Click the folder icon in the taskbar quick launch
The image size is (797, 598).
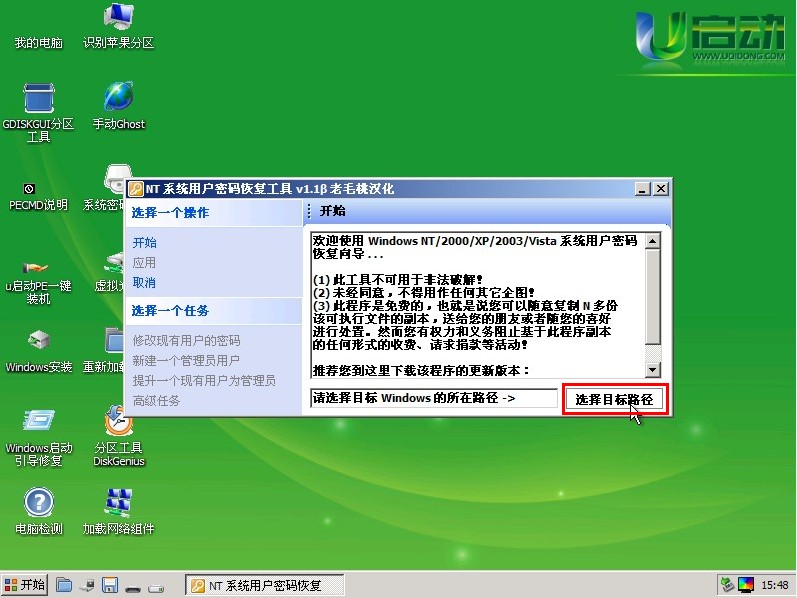pyautogui.click(x=64, y=585)
